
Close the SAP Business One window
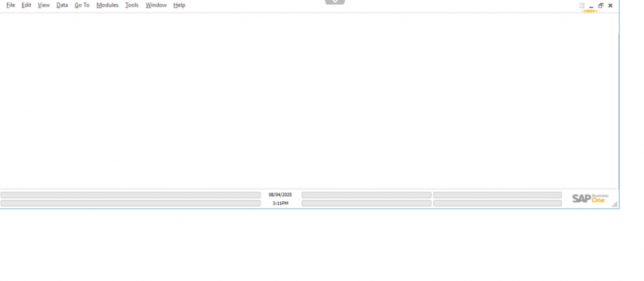tap(610, 5)
